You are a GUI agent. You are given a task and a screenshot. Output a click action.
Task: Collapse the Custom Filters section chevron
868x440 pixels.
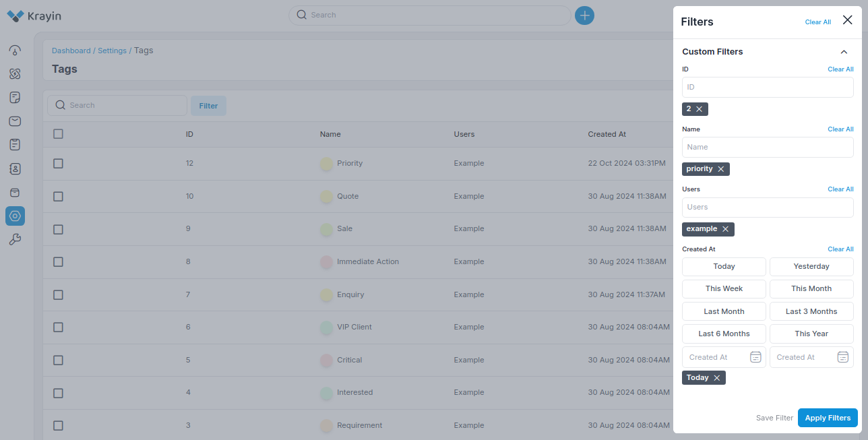tap(844, 52)
